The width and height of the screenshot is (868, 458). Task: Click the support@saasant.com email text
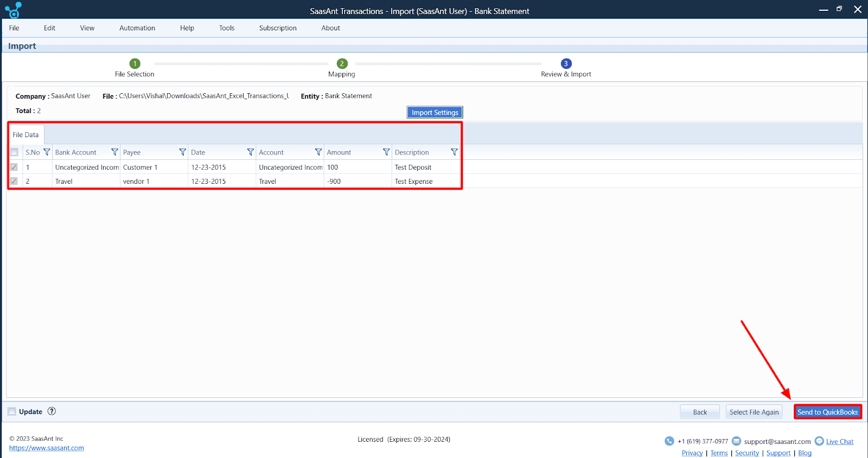(x=777, y=442)
